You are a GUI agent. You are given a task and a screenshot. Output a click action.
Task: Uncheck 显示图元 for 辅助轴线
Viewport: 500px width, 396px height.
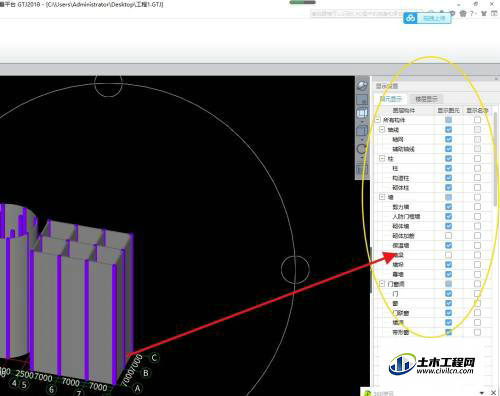tap(448, 149)
